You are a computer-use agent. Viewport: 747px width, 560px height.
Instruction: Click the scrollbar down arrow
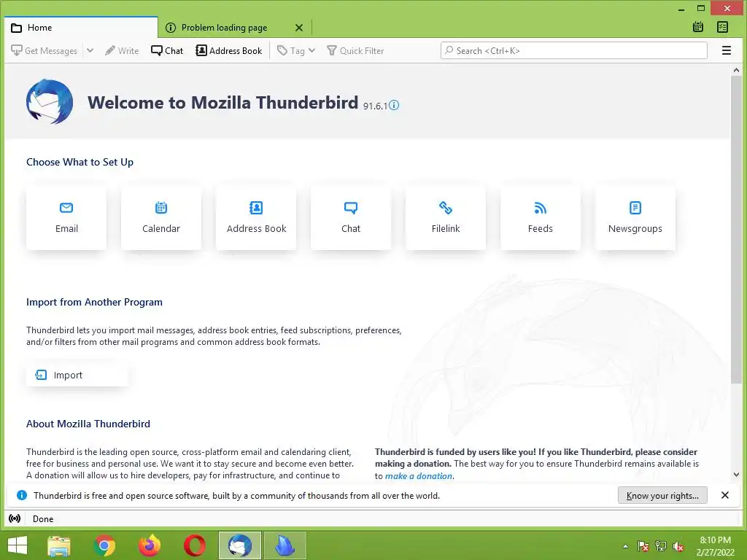click(x=736, y=474)
